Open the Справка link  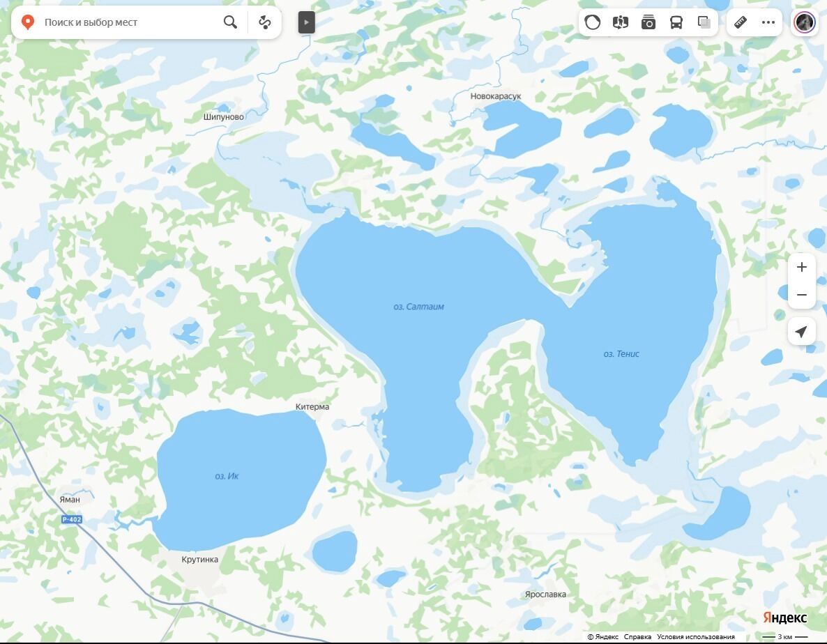(x=637, y=636)
